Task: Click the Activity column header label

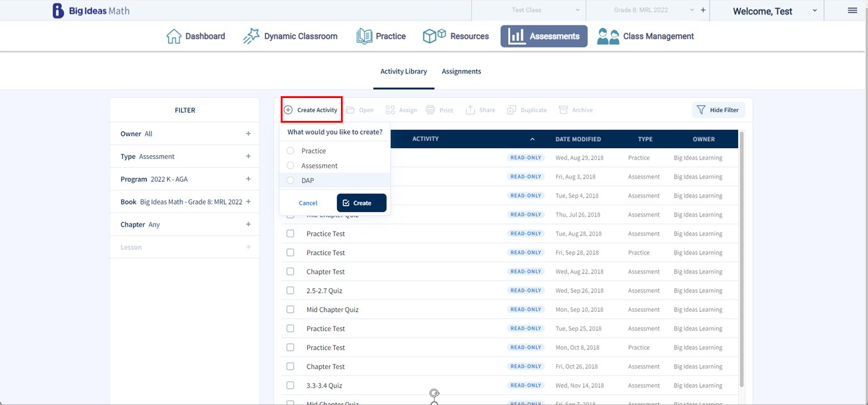Action: click(425, 139)
